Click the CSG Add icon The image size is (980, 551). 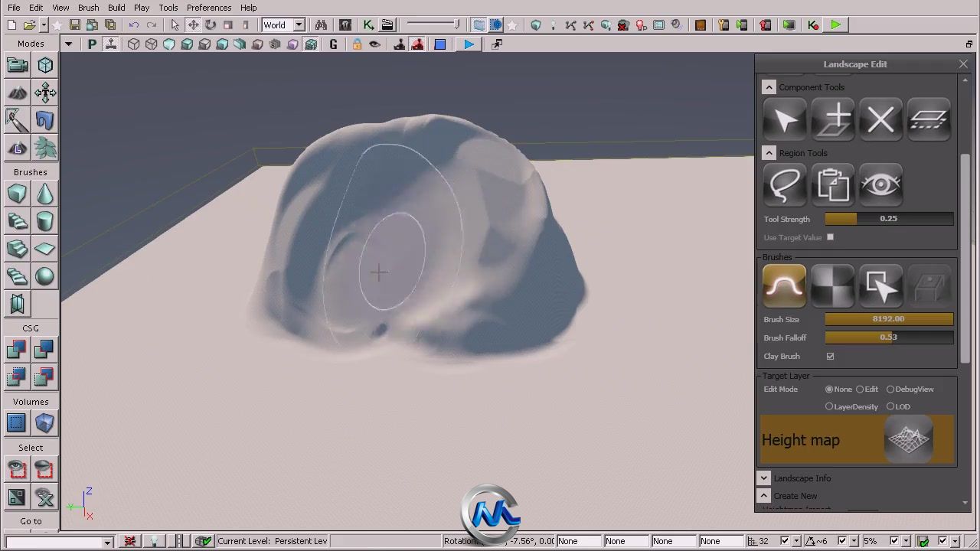coord(17,350)
